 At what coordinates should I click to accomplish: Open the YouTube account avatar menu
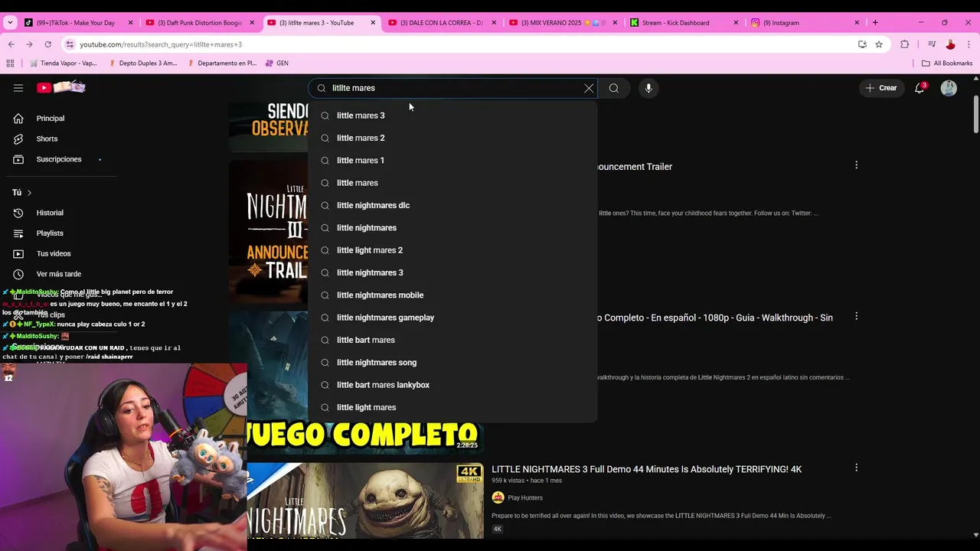pyautogui.click(x=949, y=88)
